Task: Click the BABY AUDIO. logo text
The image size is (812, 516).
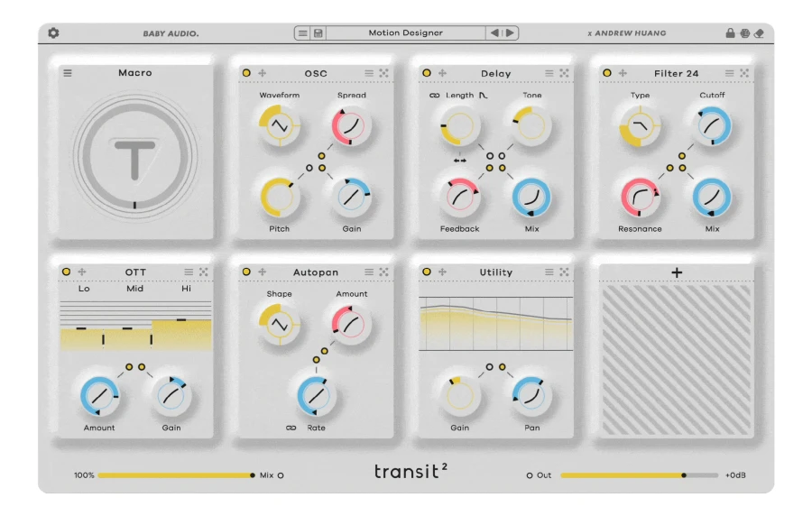Action: pyautogui.click(x=171, y=33)
